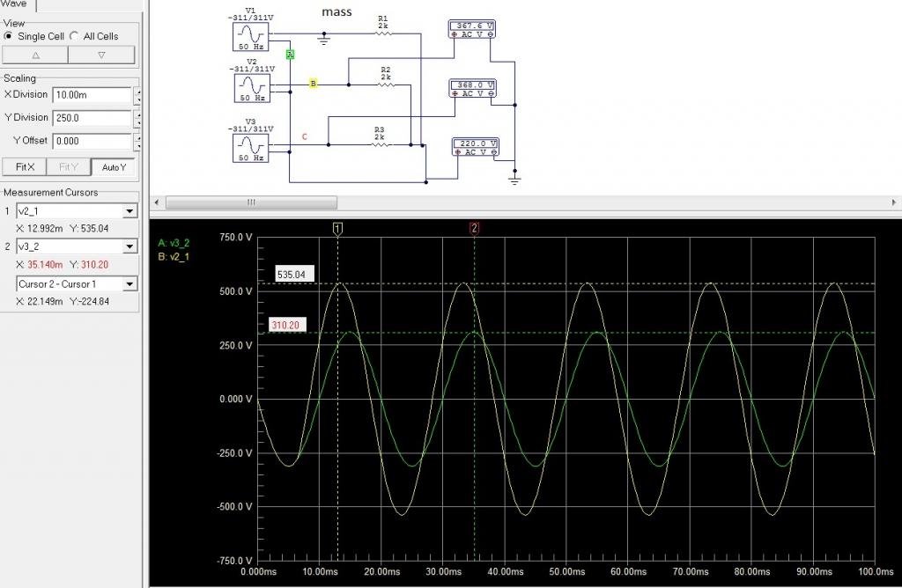Viewport: 902px width, 588px height.
Task: Click the down triangle cell button
Action: pos(101,55)
